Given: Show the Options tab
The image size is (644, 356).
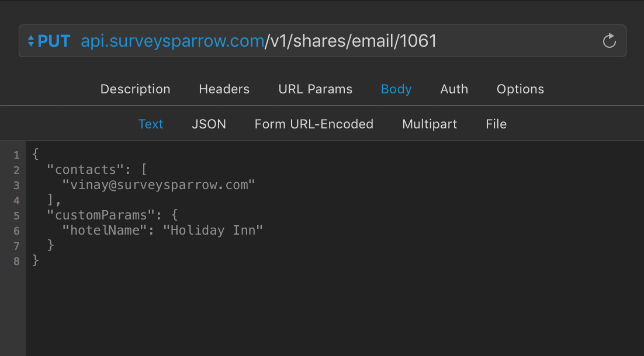Looking at the screenshot, I should [x=520, y=89].
